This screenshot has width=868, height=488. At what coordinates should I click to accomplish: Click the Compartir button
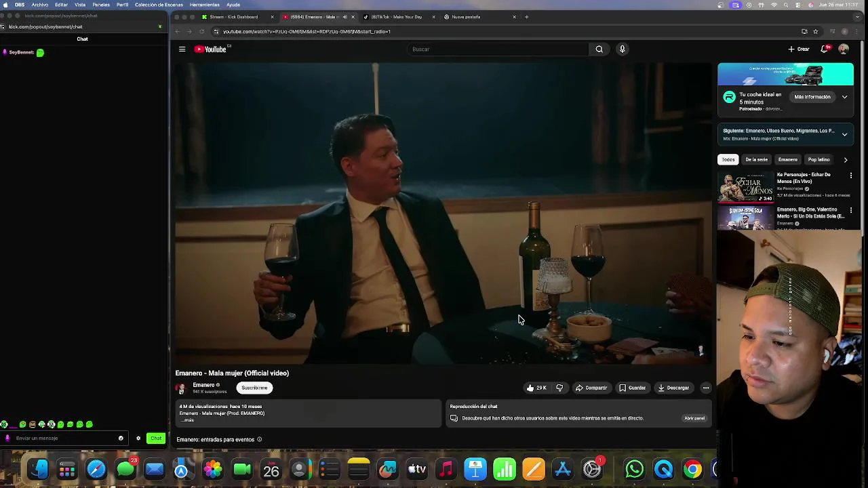(x=591, y=388)
